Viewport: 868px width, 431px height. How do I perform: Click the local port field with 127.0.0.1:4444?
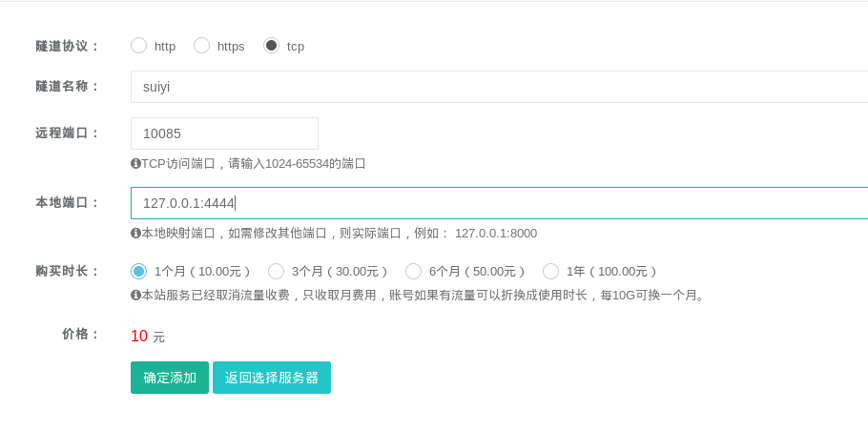coord(496,203)
